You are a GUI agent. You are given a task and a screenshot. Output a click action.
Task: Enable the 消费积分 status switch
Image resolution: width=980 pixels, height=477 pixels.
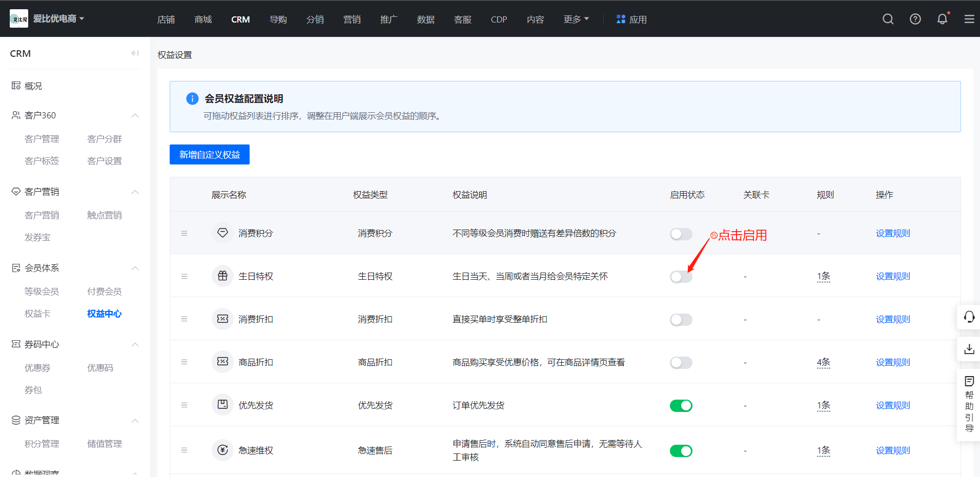point(681,234)
